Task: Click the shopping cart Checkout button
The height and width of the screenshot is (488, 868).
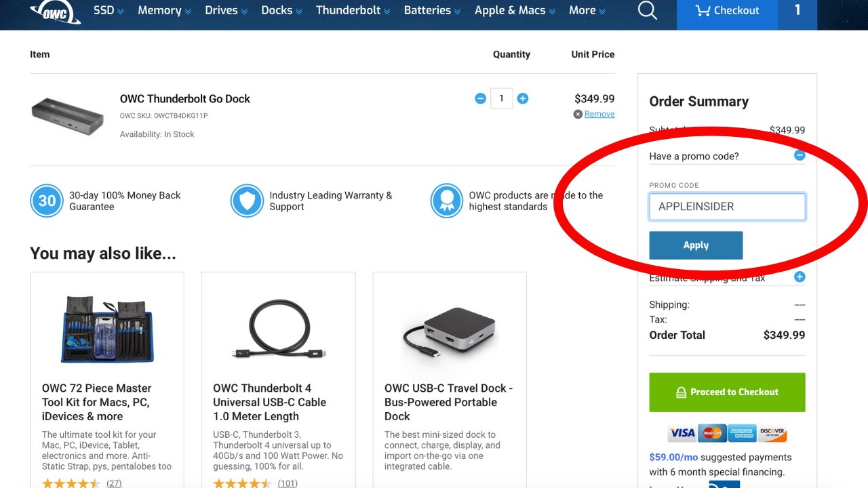Action: coord(727,11)
